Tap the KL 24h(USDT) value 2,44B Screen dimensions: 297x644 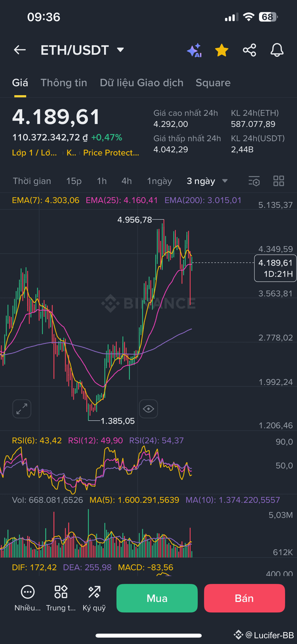[242, 149]
